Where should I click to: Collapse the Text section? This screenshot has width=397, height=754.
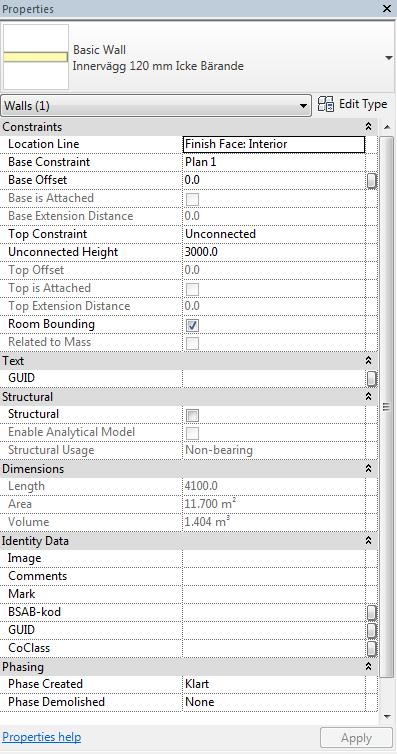pyautogui.click(x=369, y=360)
